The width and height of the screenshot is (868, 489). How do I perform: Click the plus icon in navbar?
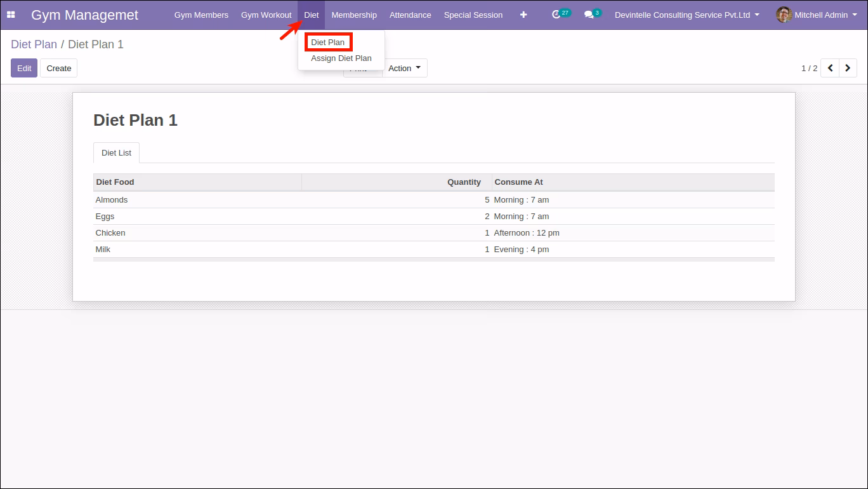(x=523, y=15)
